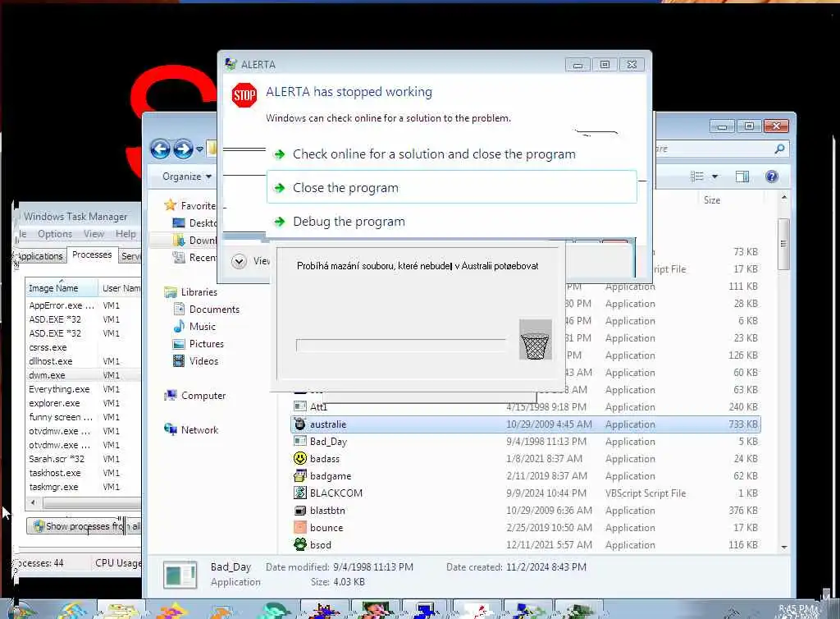The width and height of the screenshot is (840, 619).
Task: Click the search magnifier icon
Action: click(779, 149)
